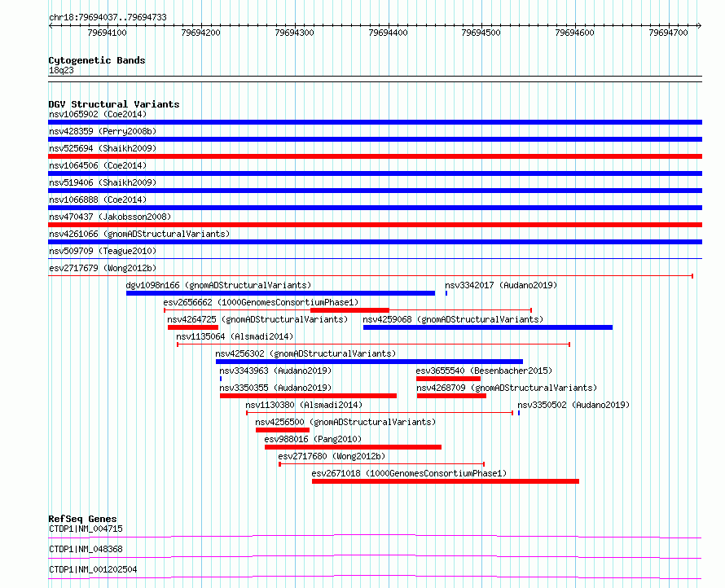Open the nsv519406 (Shaikh2009) variant label
Image resolution: width=725 pixels, height=588 pixels.
103,182
